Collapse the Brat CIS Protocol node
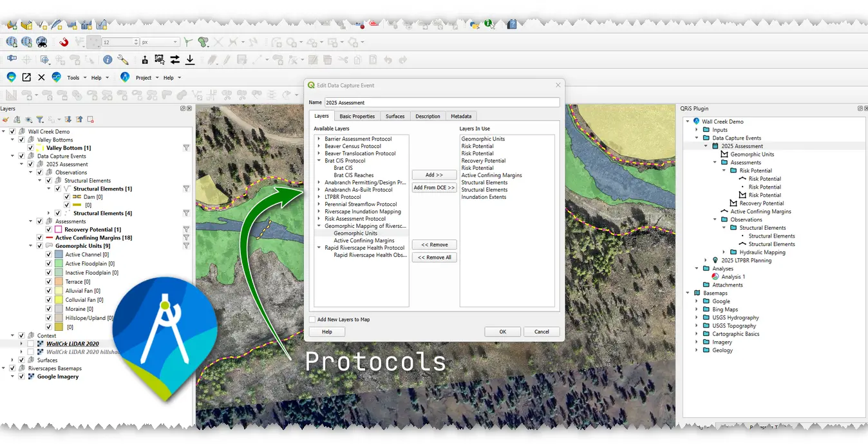This screenshot has width=868, height=448. [x=319, y=161]
